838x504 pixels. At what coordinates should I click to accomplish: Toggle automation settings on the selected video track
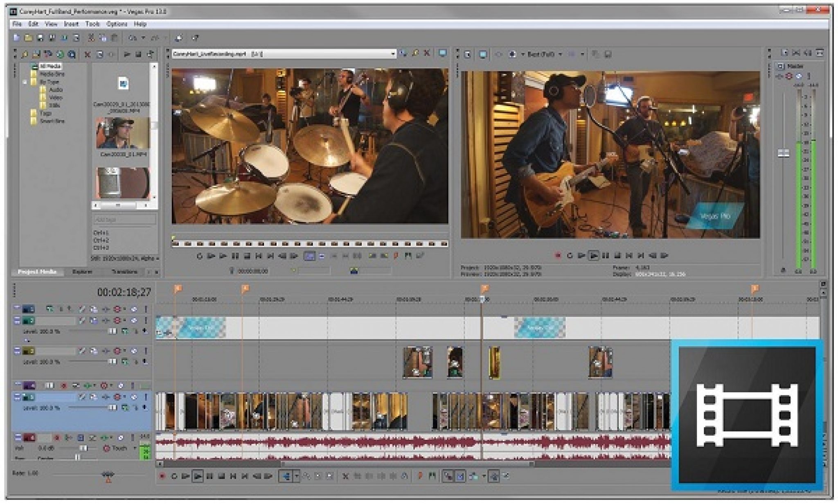[x=117, y=397]
